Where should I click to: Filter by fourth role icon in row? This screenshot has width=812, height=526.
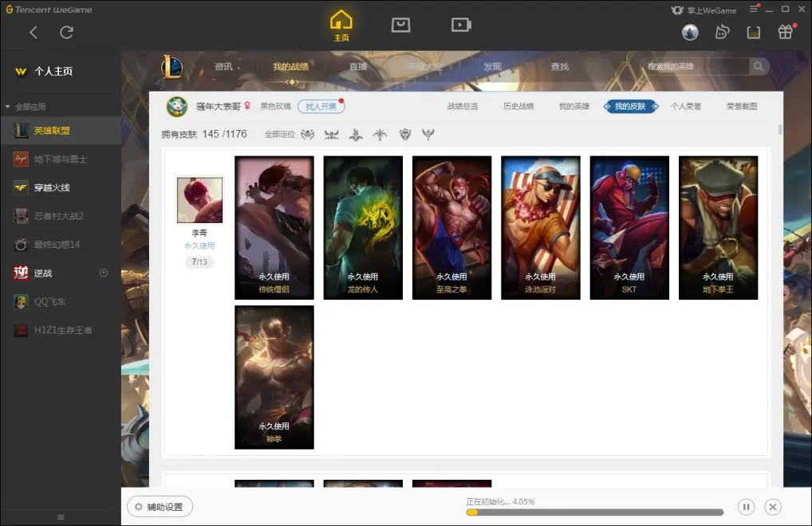[380, 135]
